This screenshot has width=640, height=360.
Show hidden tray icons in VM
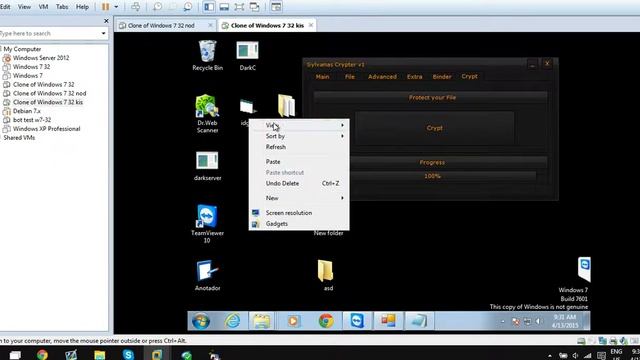[503, 322]
